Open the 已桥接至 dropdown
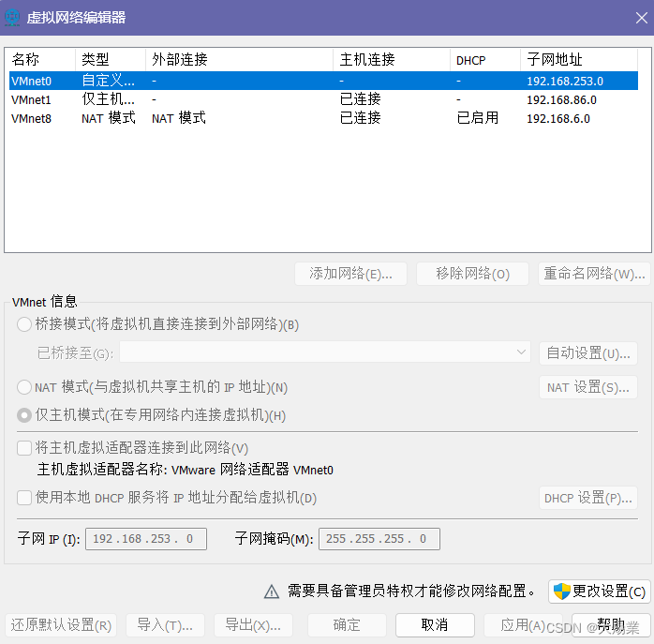The image size is (654, 644). 325,352
